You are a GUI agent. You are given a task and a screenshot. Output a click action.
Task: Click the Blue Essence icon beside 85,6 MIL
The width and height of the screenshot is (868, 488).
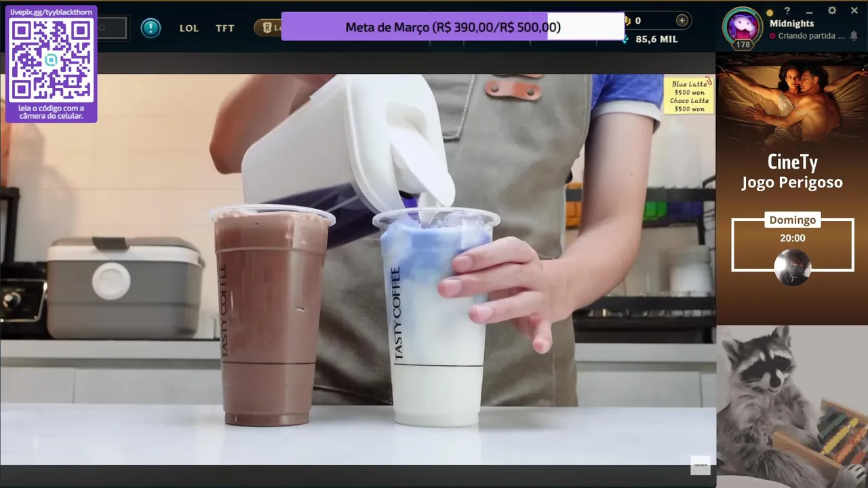[x=625, y=39]
